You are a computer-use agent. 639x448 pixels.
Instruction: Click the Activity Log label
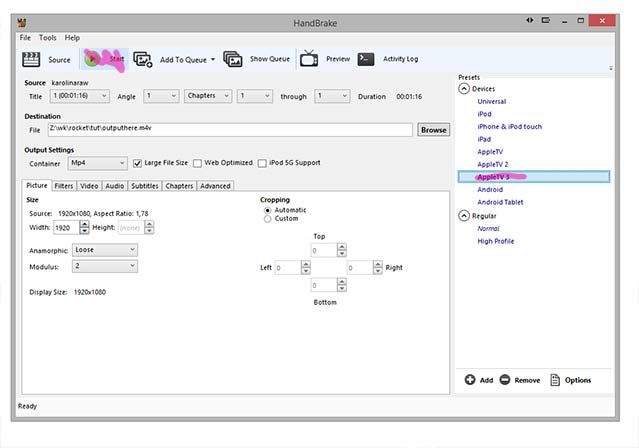(401, 59)
